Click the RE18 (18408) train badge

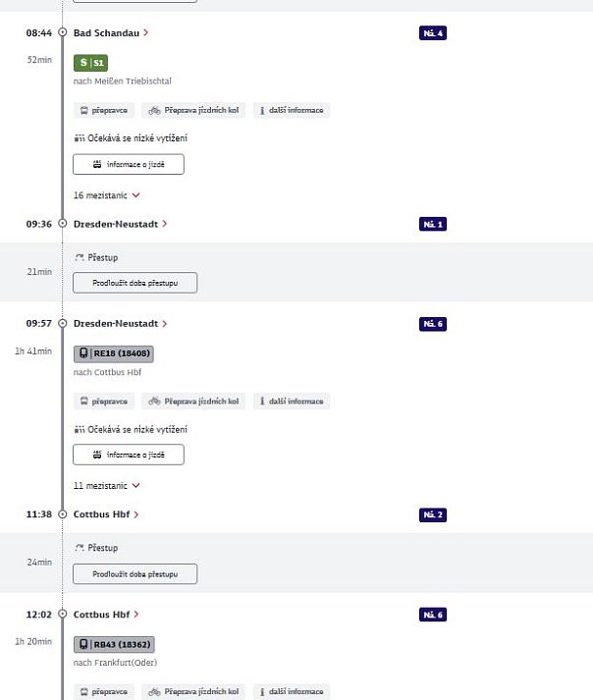point(114,353)
